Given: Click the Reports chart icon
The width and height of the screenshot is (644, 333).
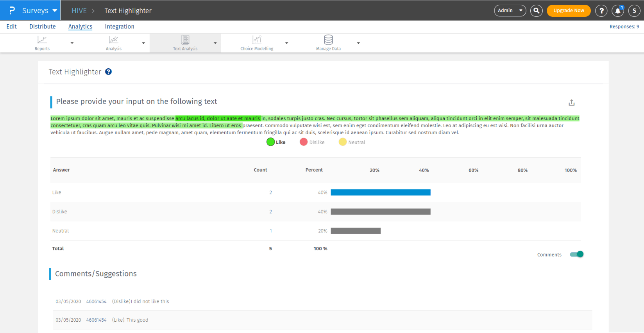Looking at the screenshot, I should tap(42, 40).
